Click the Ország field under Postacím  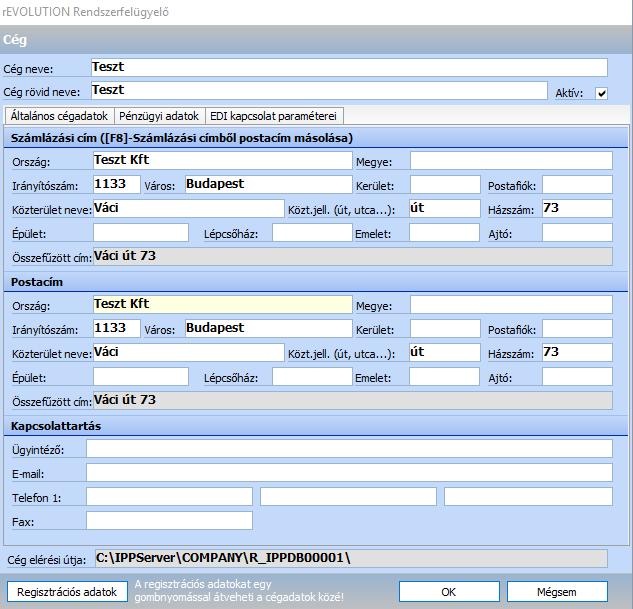click(223, 304)
